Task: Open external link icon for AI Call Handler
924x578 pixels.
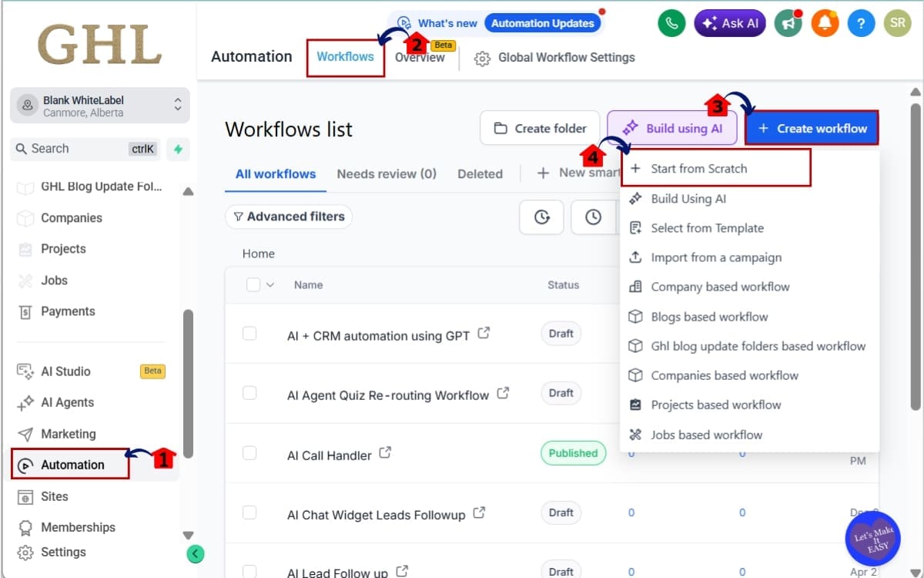Action: click(385, 453)
